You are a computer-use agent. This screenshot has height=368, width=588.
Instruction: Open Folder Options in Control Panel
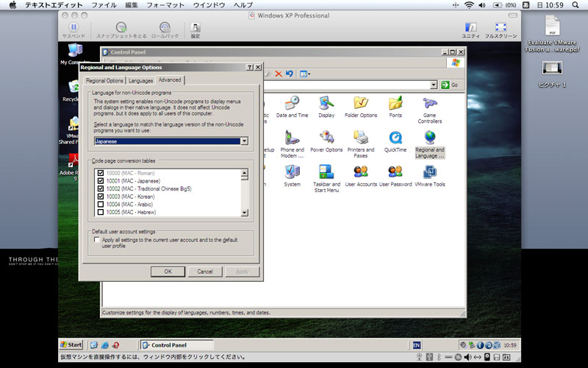361,107
